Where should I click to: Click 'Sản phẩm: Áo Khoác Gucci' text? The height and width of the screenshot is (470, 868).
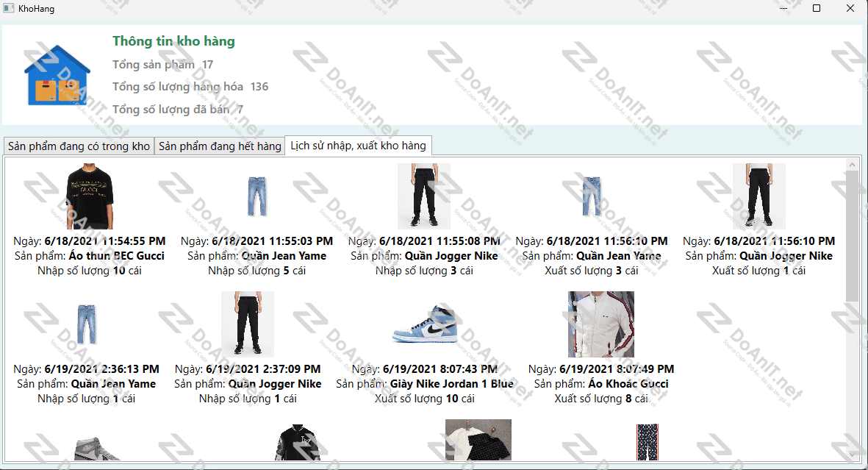point(601,383)
